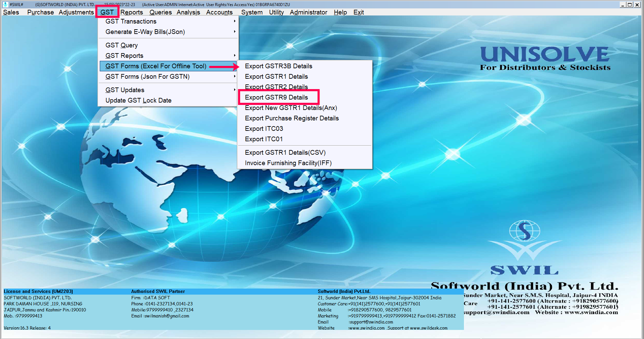Close the Unisolve window
644x339 pixels.
(637, 5)
